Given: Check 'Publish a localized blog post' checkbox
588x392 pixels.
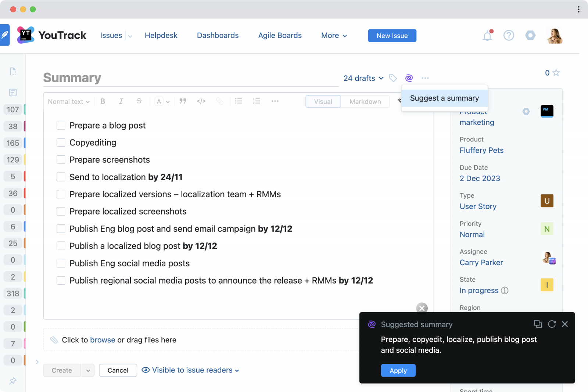Looking at the screenshot, I should tap(61, 246).
